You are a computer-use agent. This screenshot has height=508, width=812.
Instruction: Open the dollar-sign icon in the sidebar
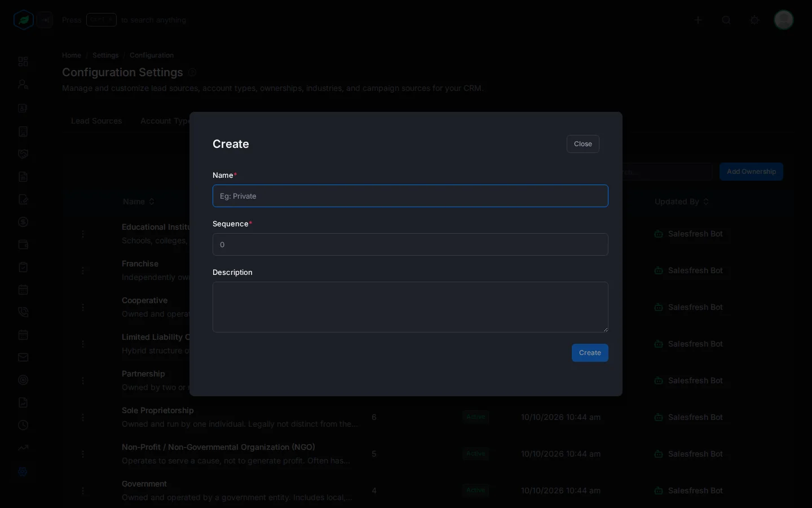click(23, 222)
